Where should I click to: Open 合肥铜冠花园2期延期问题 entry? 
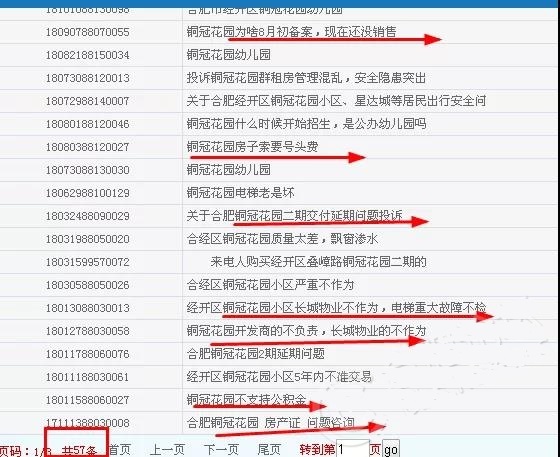coord(255,354)
